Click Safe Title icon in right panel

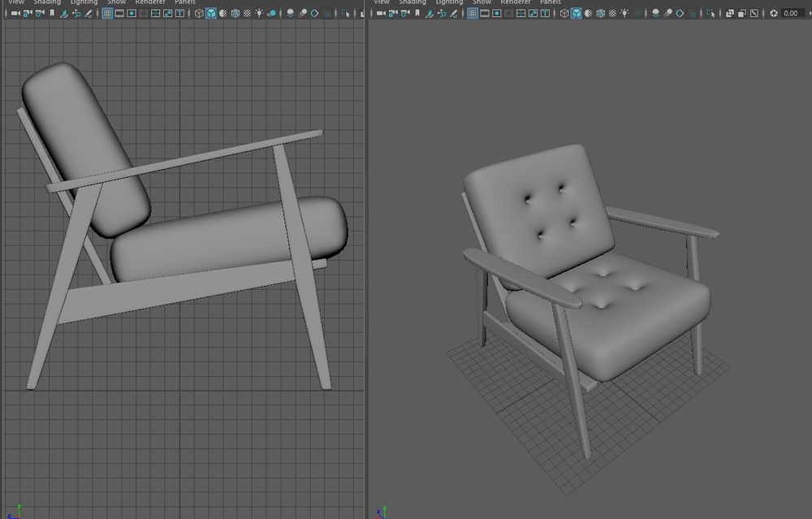546,14
